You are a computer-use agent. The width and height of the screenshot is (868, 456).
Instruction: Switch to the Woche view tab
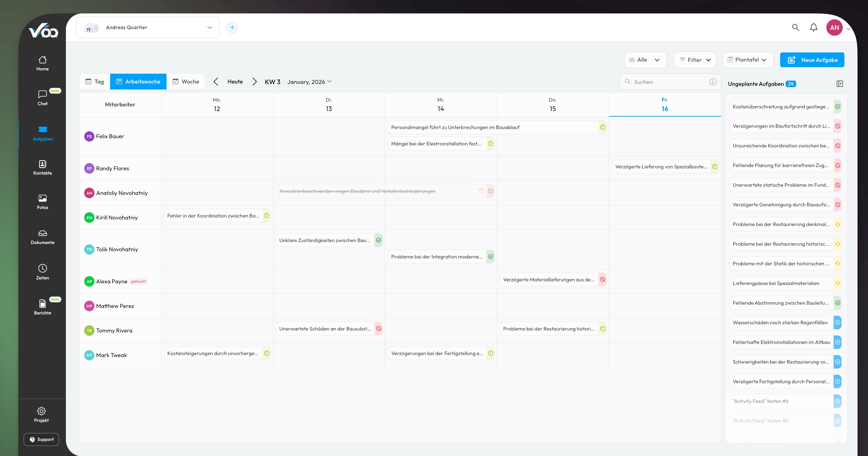pyautogui.click(x=186, y=82)
